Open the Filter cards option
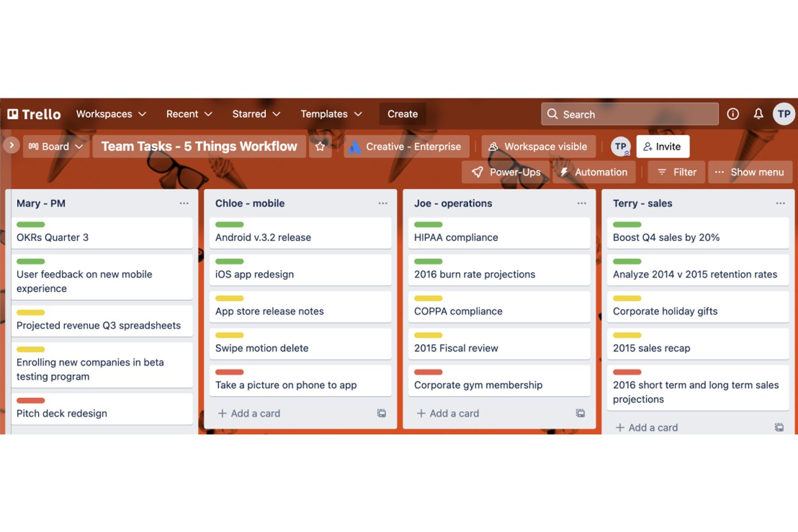 click(677, 172)
